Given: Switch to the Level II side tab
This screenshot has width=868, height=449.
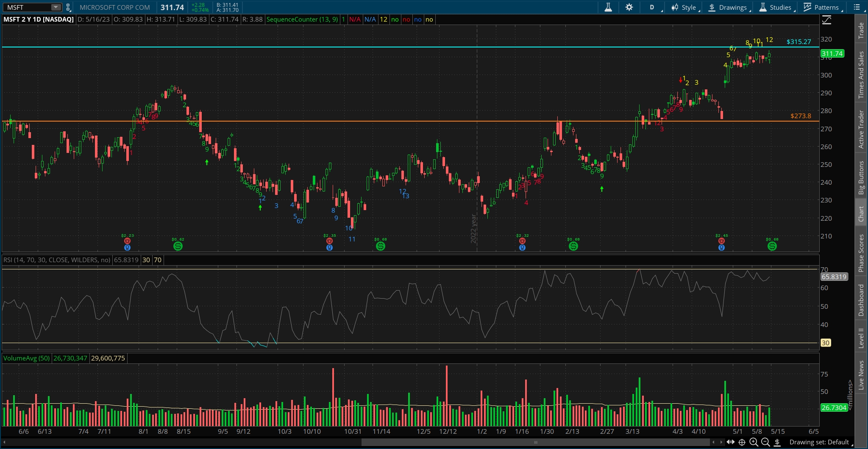Looking at the screenshot, I should pyautogui.click(x=861, y=338).
